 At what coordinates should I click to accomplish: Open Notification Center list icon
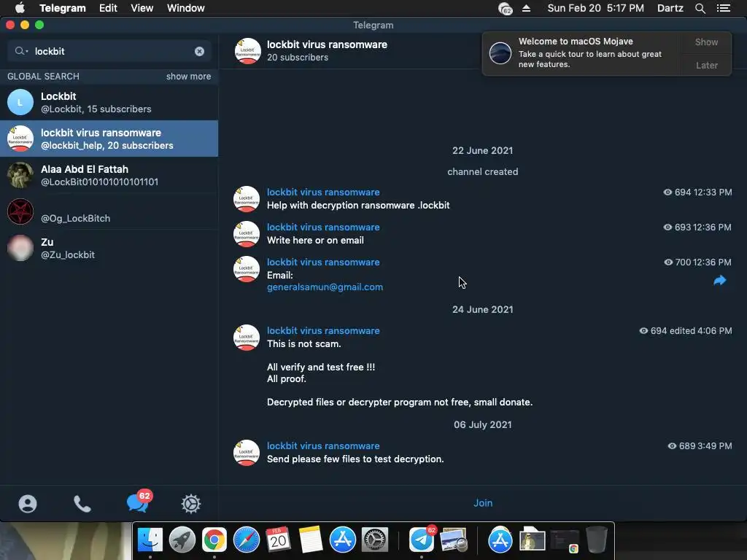click(723, 8)
